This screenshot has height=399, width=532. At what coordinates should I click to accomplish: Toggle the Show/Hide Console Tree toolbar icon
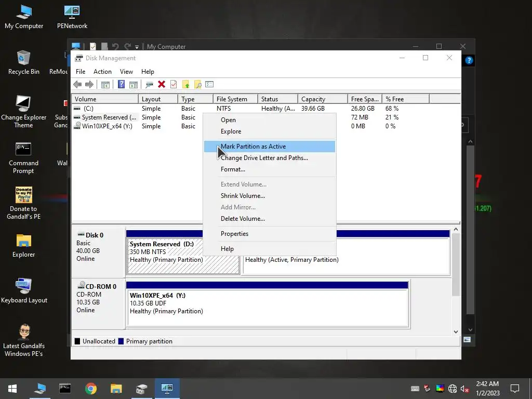coord(105,85)
